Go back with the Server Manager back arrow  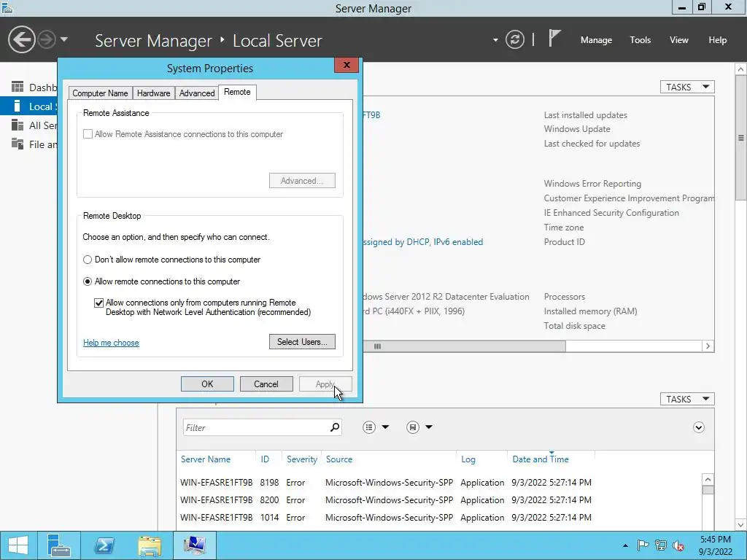point(21,39)
